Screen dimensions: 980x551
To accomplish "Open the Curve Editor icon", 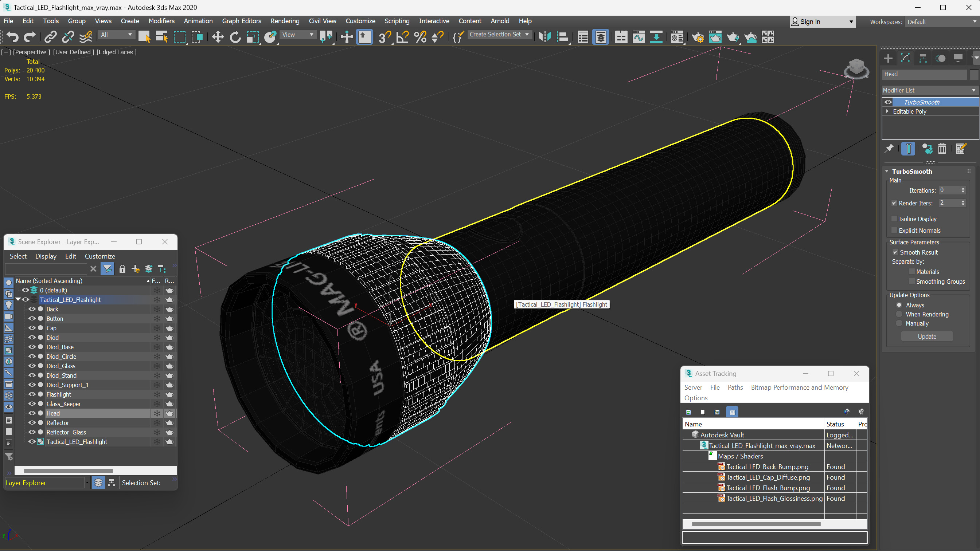I will [639, 37].
